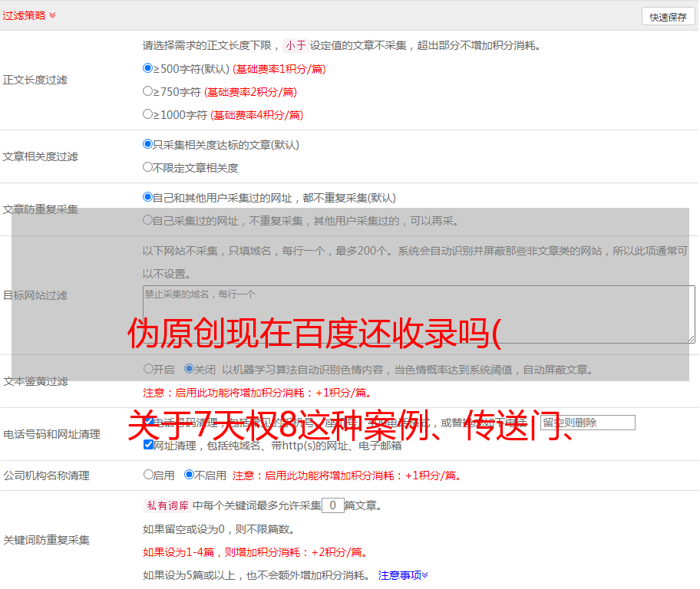Choose 只采集相关度达标的文章(默认) option
700x589 pixels.
click(x=147, y=144)
